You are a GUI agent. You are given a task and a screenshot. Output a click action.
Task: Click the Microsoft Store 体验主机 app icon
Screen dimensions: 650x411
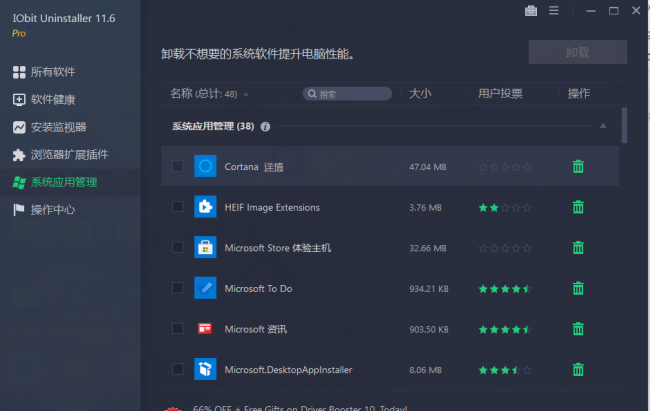point(205,248)
